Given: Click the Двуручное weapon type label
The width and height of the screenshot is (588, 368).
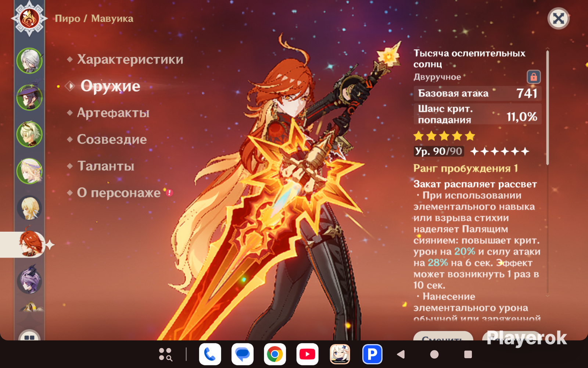Looking at the screenshot, I should click(437, 77).
